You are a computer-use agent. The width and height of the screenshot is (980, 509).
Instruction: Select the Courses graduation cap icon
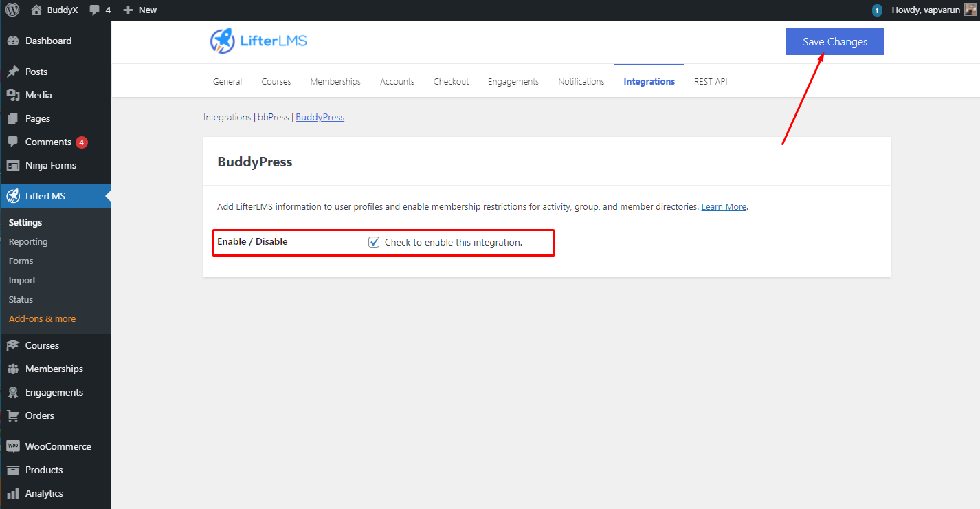tap(14, 345)
